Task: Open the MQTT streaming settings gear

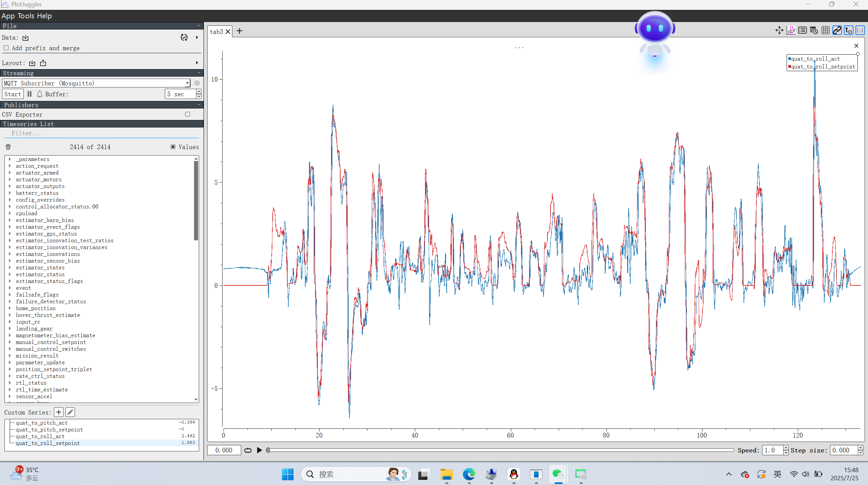Action: pos(197,83)
